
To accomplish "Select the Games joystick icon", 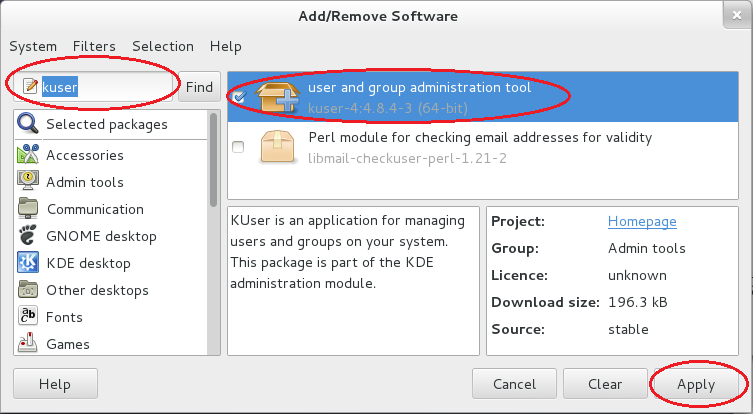I will click(x=28, y=343).
